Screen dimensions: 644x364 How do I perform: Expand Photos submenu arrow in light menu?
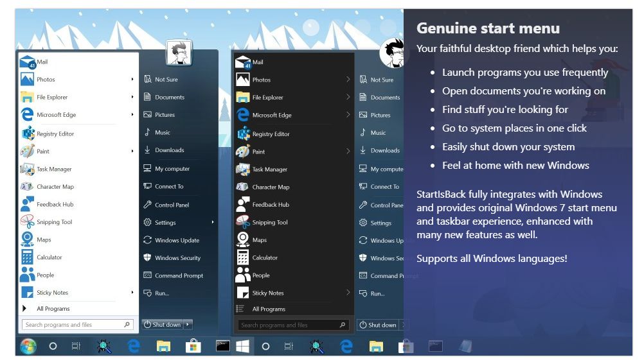tap(132, 79)
